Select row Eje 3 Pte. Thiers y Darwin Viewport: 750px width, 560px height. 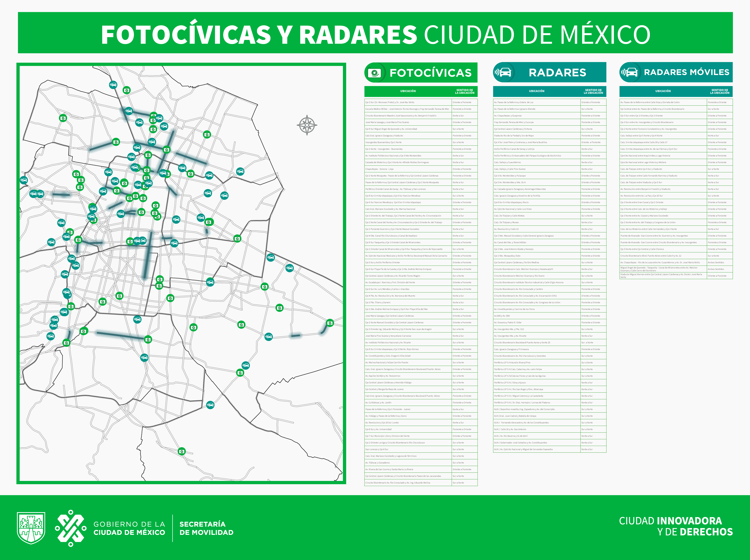(421, 303)
